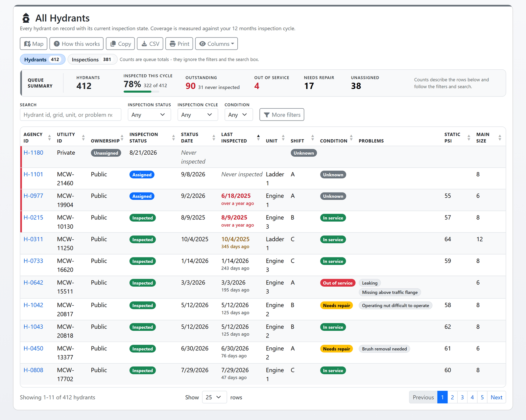Screen dimensions: 526x420
Task: Download data via CSV button
Action: pos(150,44)
